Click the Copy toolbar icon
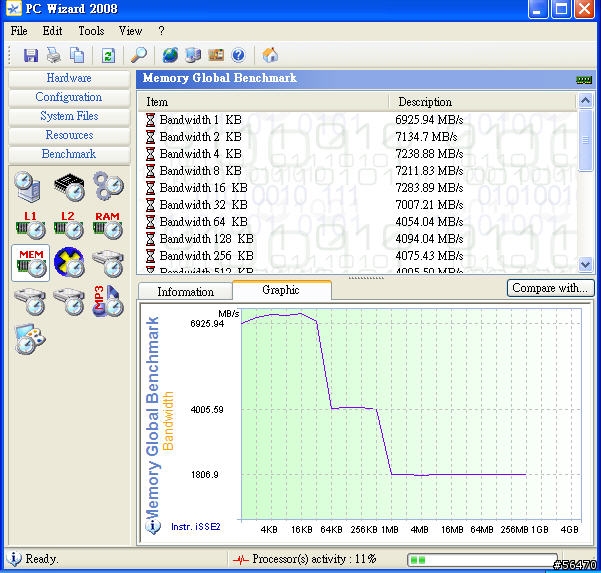Image resolution: width=601 pixels, height=573 pixels. coord(77,55)
